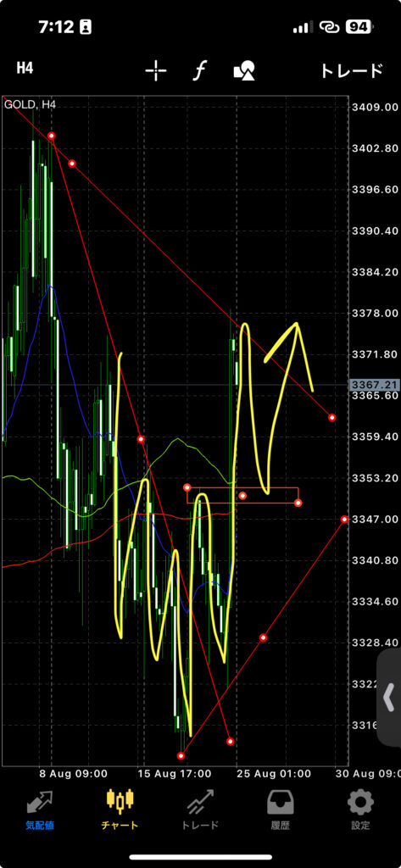The width and height of the screenshot is (401, 868).
Task: Open the indicators function icon
Action: click(x=199, y=70)
